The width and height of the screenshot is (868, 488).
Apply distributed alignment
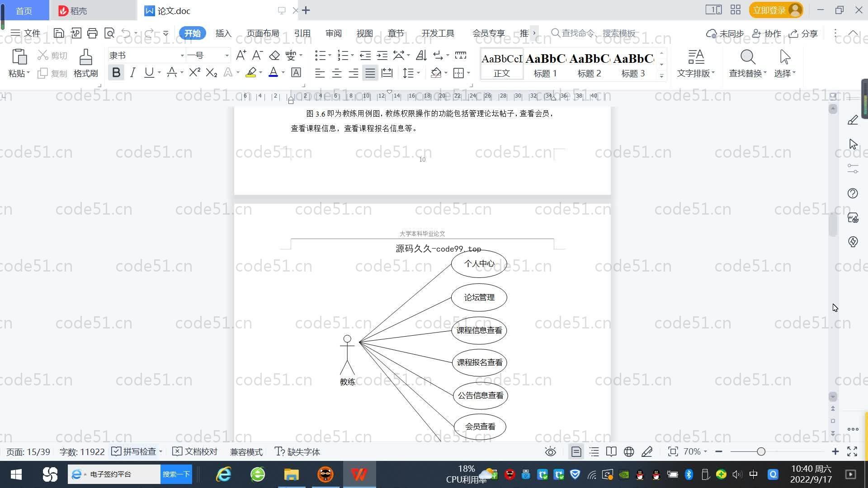point(387,73)
